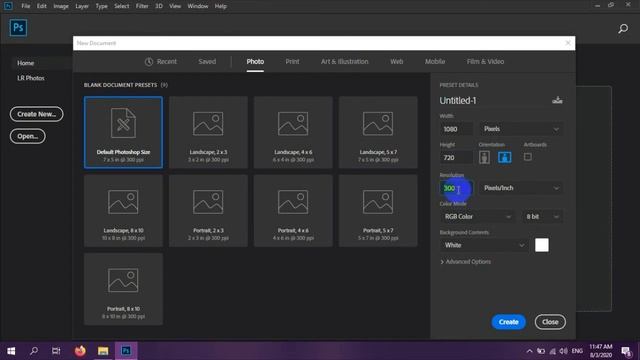Viewport: 640px width, 360px height.
Task: Open Task View on the taskbar
Action: point(56,351)
